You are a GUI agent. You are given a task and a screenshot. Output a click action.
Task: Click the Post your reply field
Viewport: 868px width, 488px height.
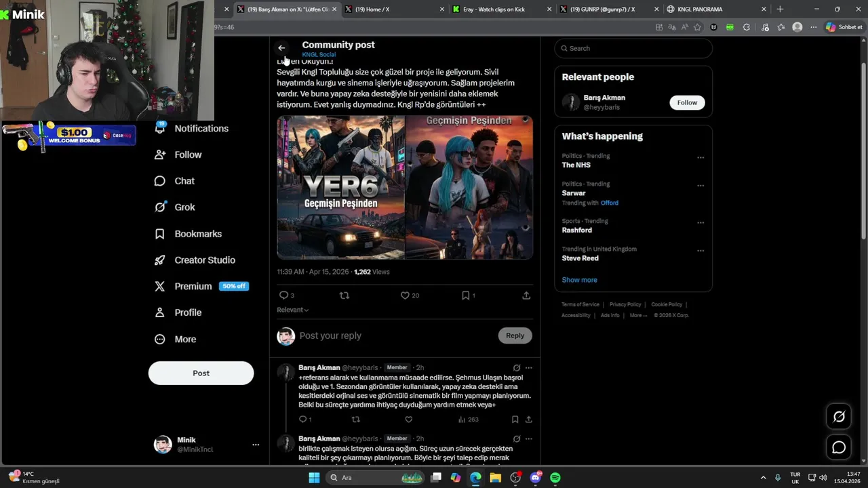(x=397, y=335)
